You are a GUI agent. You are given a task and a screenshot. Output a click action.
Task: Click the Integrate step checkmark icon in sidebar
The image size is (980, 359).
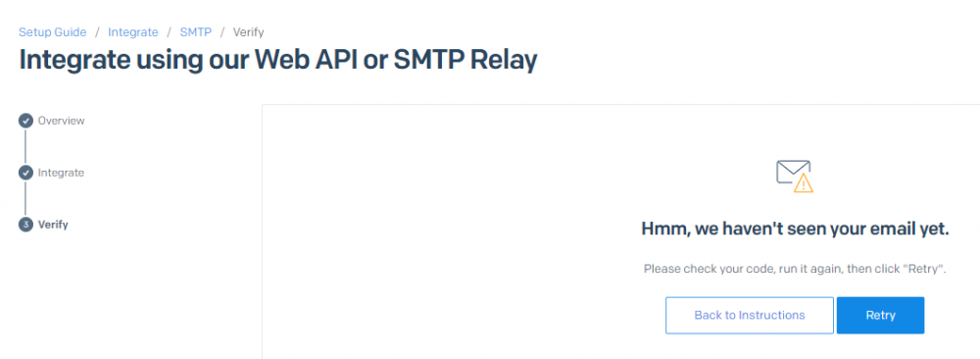[25, 173]
